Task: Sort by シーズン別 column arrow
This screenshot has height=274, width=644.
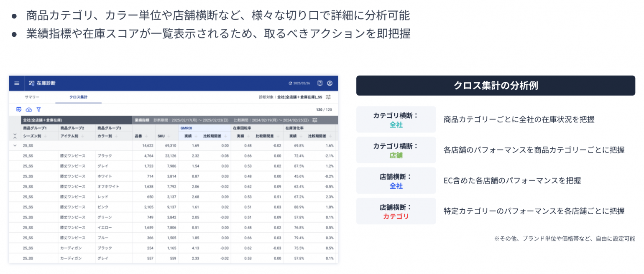Action: 45,136
